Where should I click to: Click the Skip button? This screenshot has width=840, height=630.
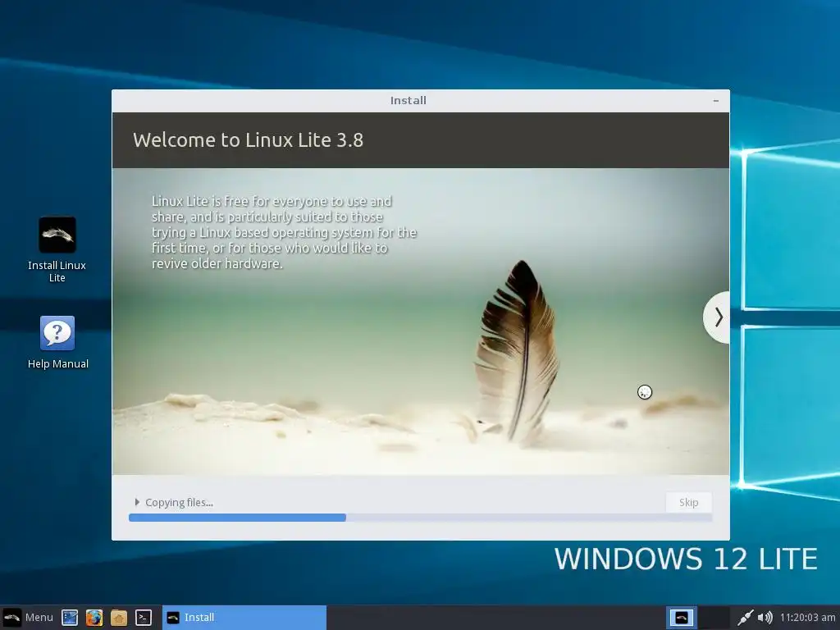coord(688,503)
